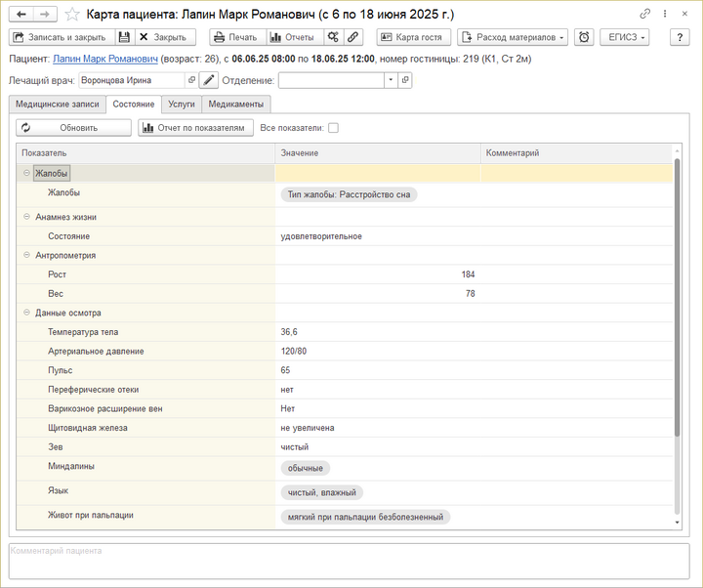
Task: Click the save diskette icon
Action: [124, 37]
